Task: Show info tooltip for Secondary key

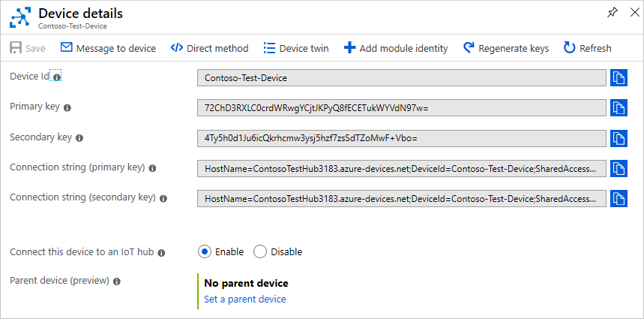Action: coord(79,138)
